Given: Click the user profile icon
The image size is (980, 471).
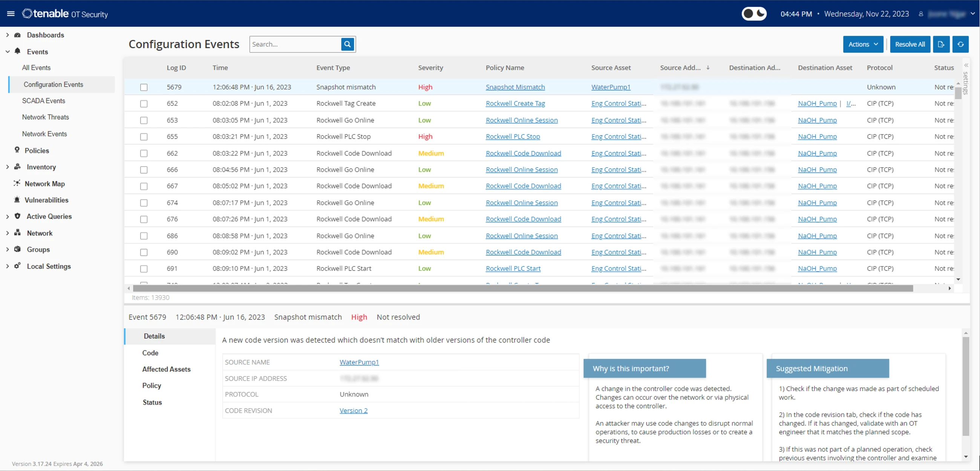Looking at the screenshot, I should tap(921, 14).
